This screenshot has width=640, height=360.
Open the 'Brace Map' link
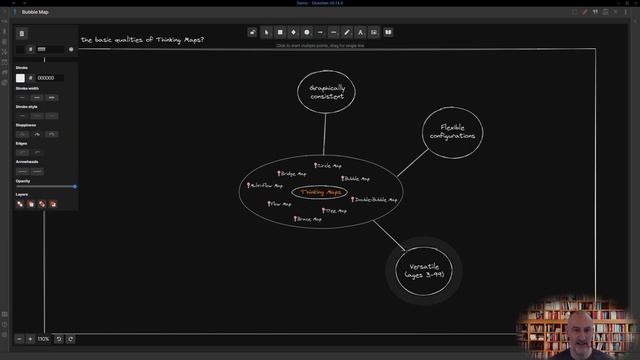click(308, 219)
